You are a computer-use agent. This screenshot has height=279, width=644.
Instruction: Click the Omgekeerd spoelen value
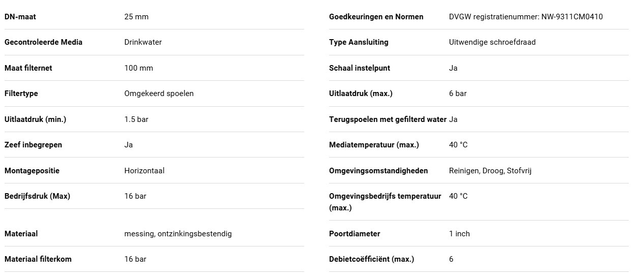click(x=159, y=94)
